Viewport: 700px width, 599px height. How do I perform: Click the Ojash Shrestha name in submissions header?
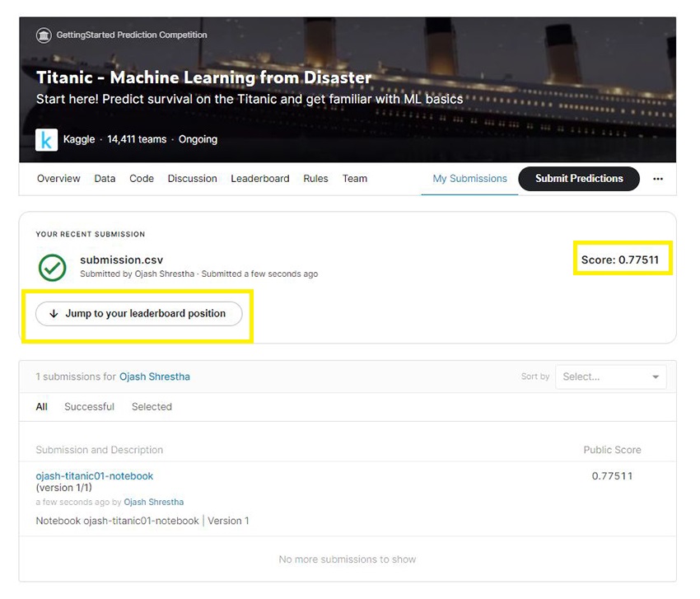point(155,377)
